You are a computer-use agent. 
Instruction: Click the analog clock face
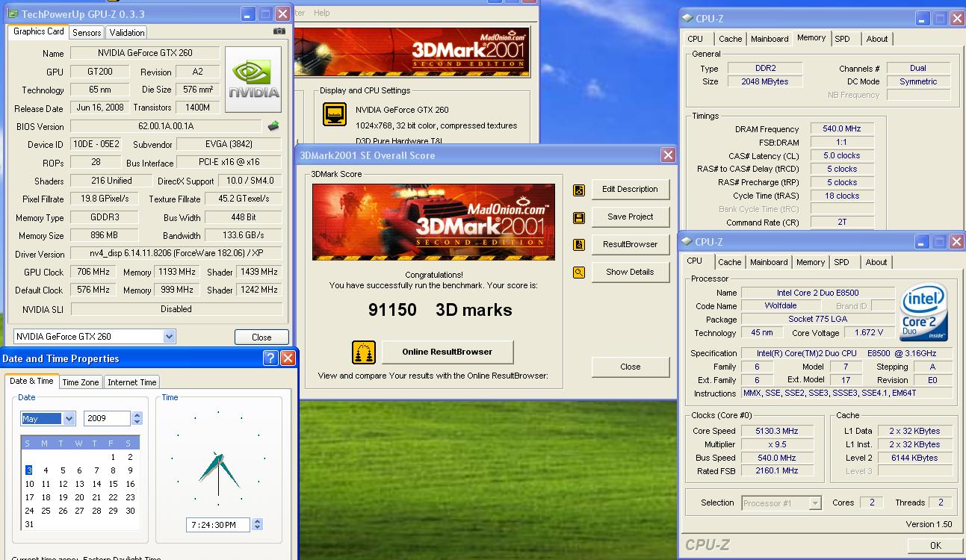[x=218, y=459]
